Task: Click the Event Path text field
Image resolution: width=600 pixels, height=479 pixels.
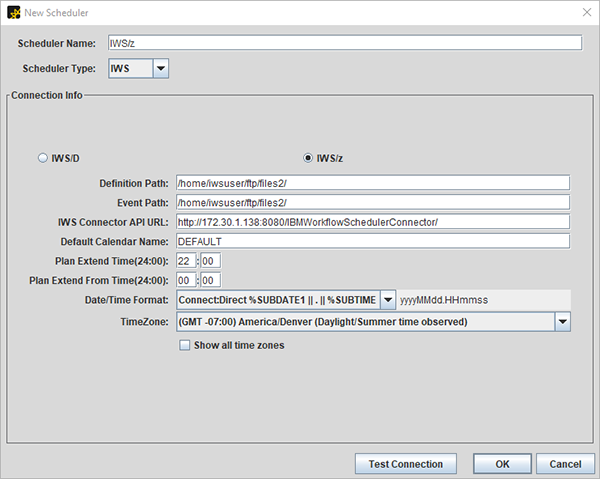Action: tap(372, 202)
